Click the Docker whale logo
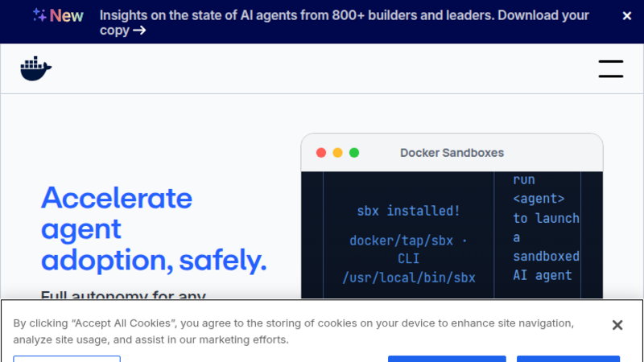Viewport: 644px width, 362px height. point(35,68)
